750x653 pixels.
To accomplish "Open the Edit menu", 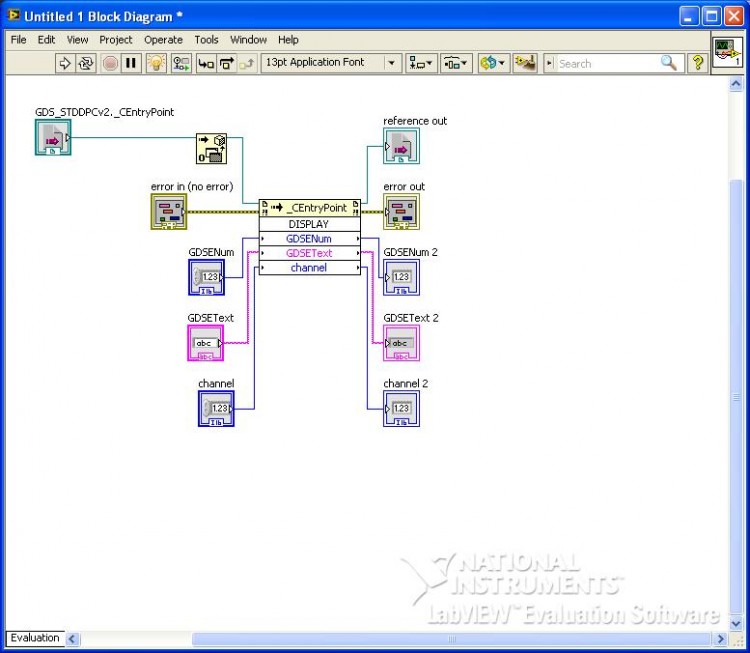I will pos(46,40).
